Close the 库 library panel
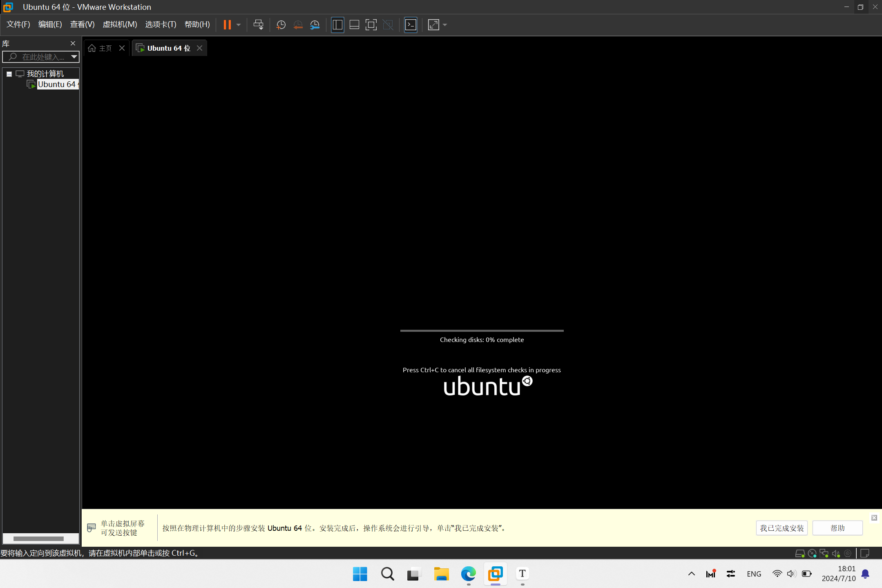 73,43
